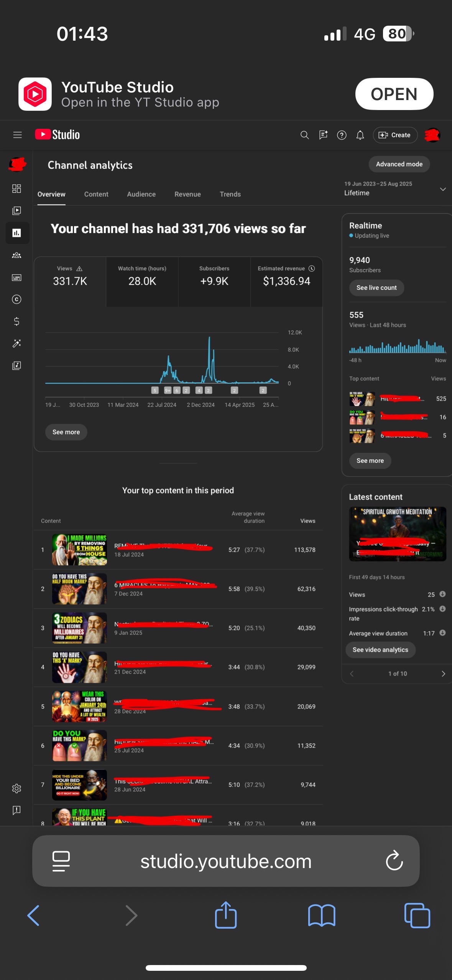This screenshot has width=452, height=980.
Task: Open the 'Half Moon Mark' video row
Action: [178, 589]
